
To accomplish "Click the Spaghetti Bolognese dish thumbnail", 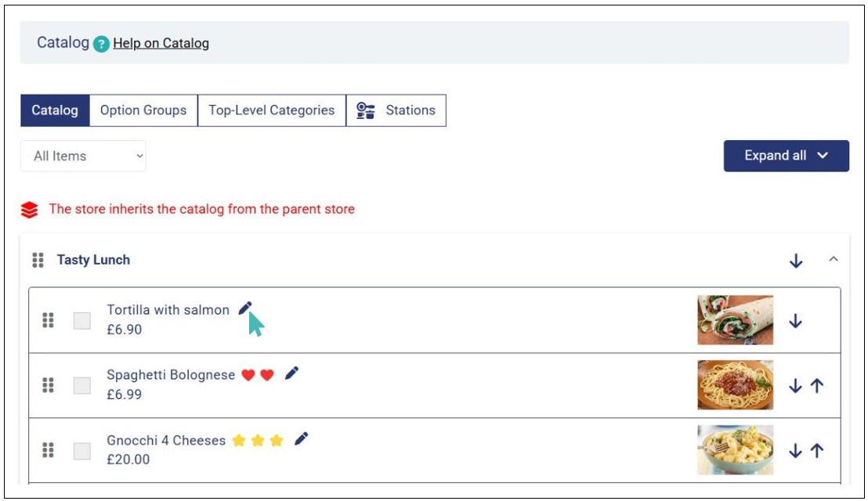I will point(735,385).
